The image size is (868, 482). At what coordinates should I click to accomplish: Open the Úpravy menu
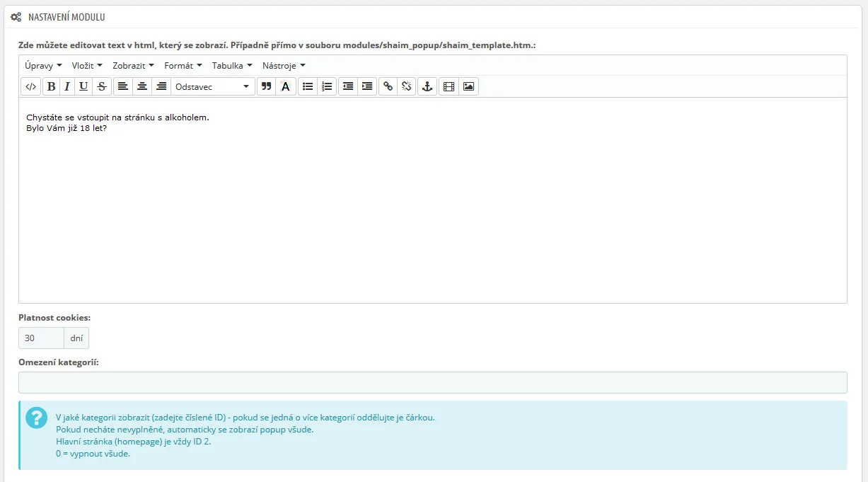pyautogui.click(x=43, y=66)
